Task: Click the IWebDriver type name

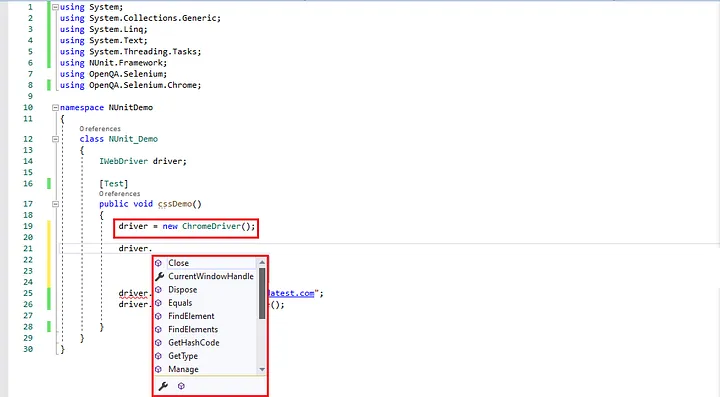Action: pyautogui.click(x=124, y=161)
